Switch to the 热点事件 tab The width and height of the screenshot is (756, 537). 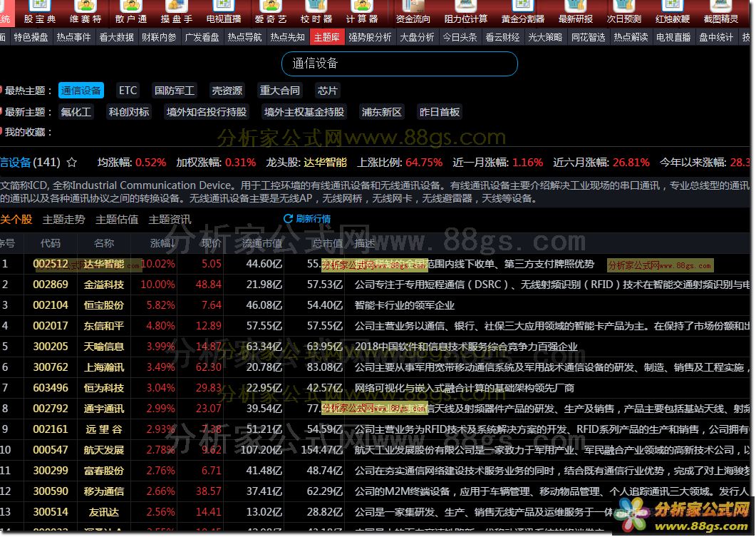(73, 37)
